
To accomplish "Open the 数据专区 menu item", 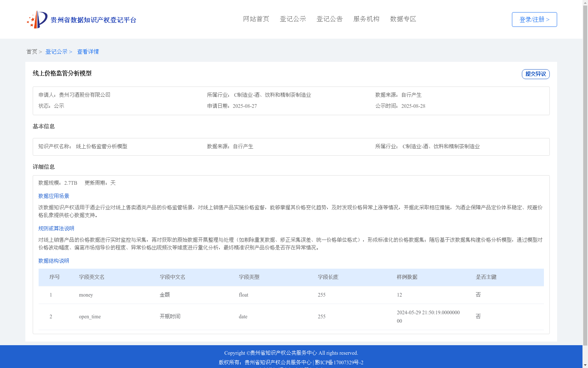I will pos(403,19).
